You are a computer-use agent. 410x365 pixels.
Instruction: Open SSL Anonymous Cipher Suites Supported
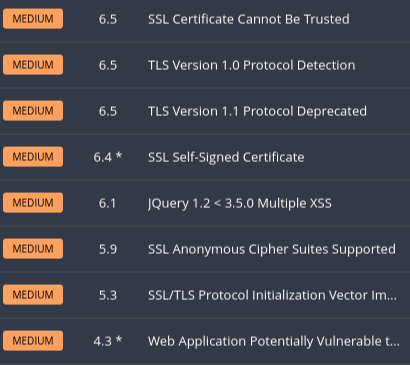(x=272, y=249)
